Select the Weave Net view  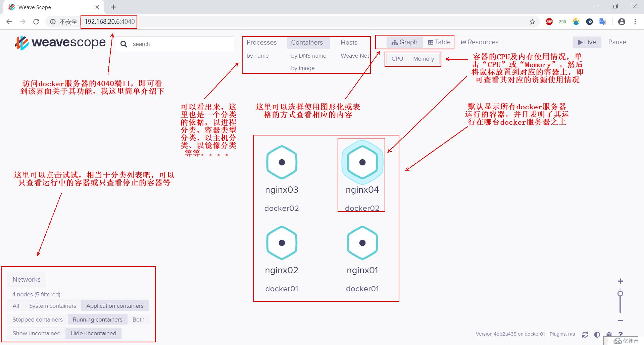coord(355,56)
